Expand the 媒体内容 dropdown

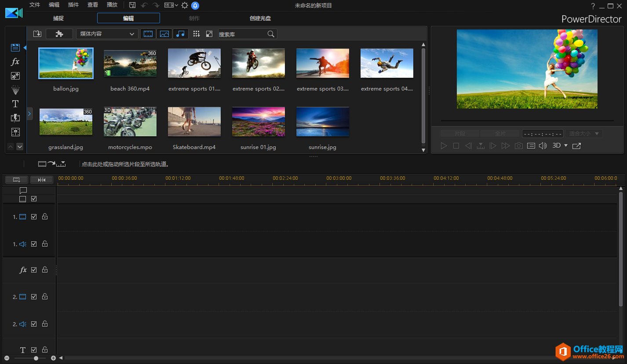pyautogui.click(x=107, y=34)
